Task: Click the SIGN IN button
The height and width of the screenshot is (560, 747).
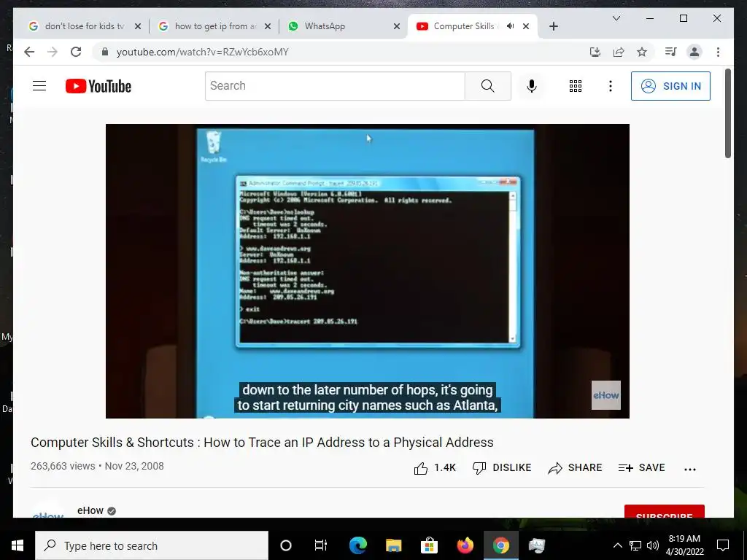Action: click(x=670, y=86)
